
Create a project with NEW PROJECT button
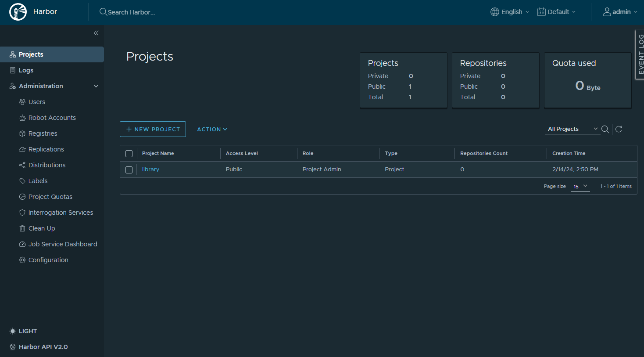pos(153,129)
